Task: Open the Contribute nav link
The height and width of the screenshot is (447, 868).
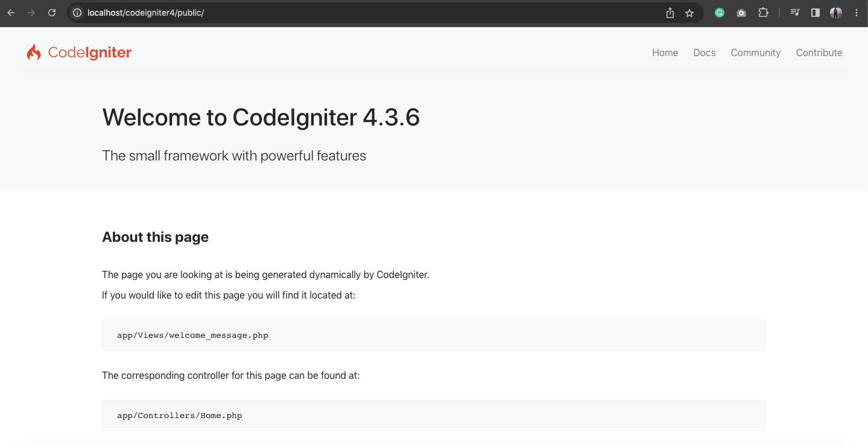Action: [819, 52]
